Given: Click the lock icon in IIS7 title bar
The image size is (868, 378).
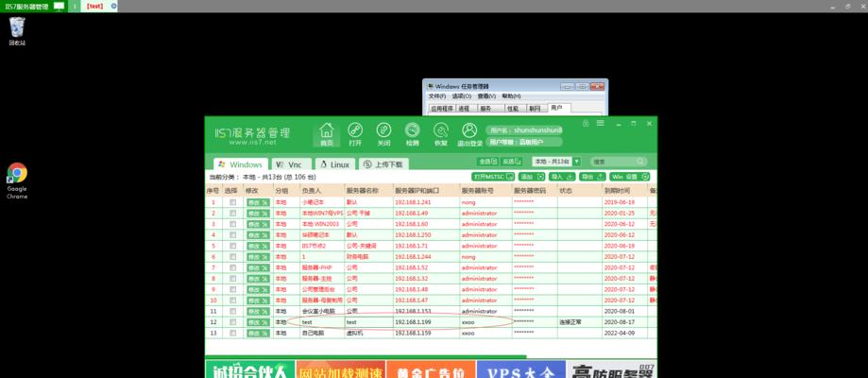Looking at the screenshot, I should (x=586, y=124).
